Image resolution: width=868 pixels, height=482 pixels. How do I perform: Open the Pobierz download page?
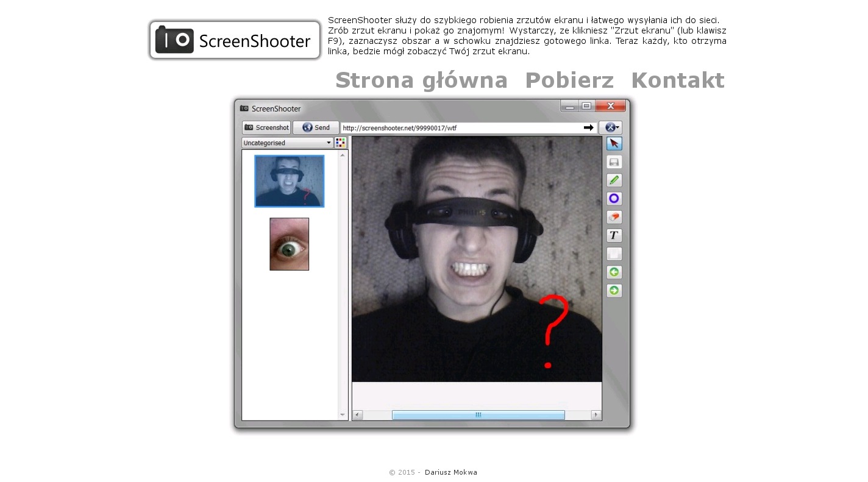click(x=569, y=80)
